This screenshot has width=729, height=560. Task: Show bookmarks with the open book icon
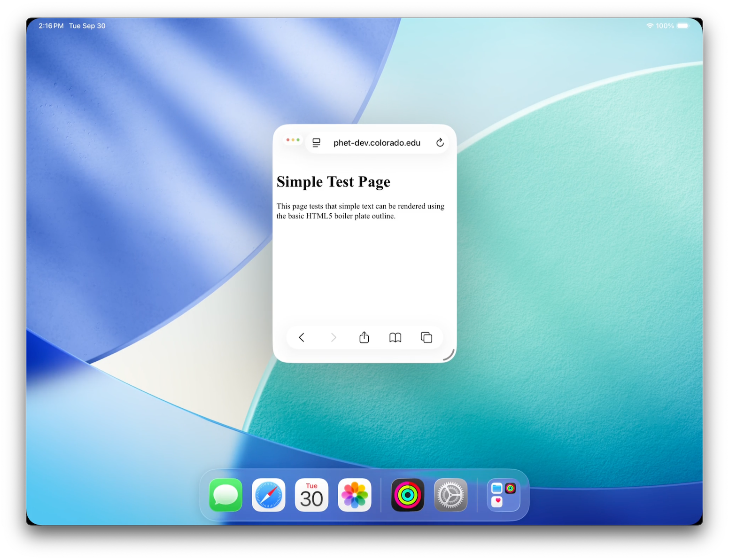point(395,337)
